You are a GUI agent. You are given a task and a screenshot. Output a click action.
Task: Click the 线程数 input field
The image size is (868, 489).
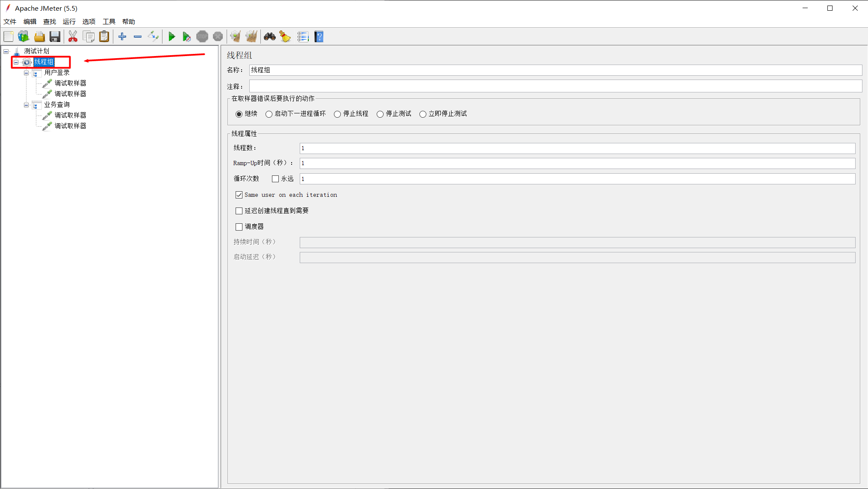[x=577, y=148]
